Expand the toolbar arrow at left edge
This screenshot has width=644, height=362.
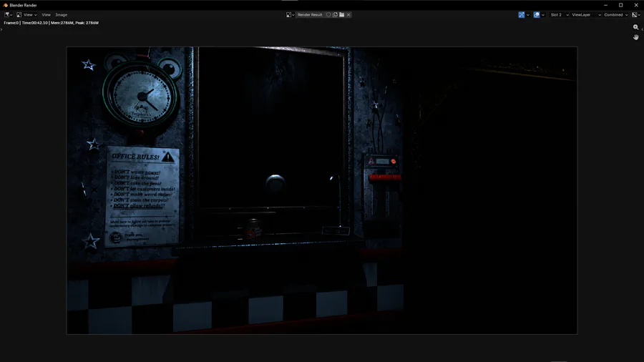pyautogui.click(x=1, y=29)
